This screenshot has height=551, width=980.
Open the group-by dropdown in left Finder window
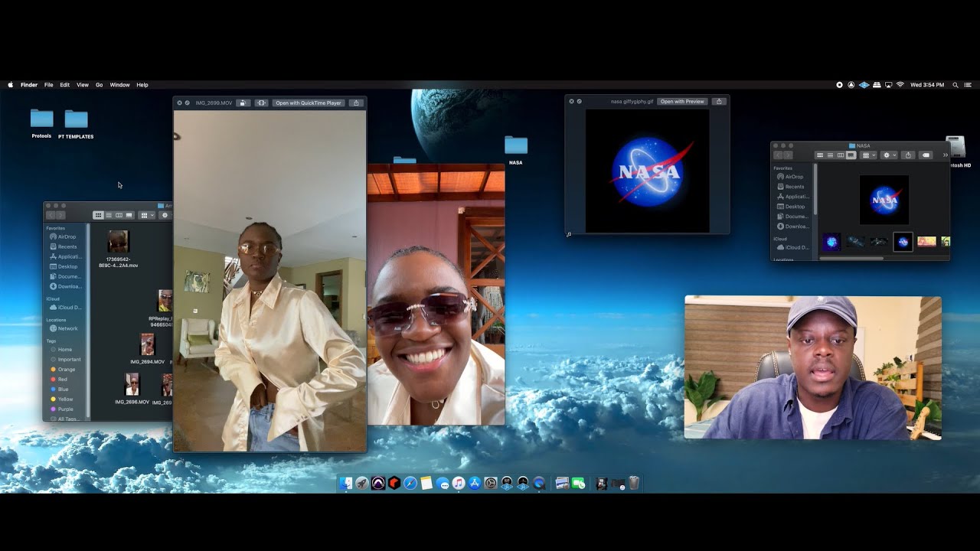click(146, 216)
